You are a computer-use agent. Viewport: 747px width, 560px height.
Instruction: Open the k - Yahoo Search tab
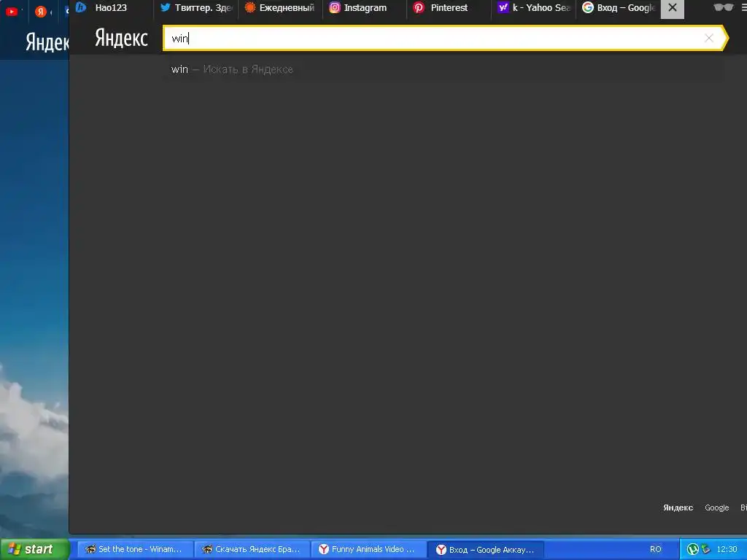(x=533, y=7)
